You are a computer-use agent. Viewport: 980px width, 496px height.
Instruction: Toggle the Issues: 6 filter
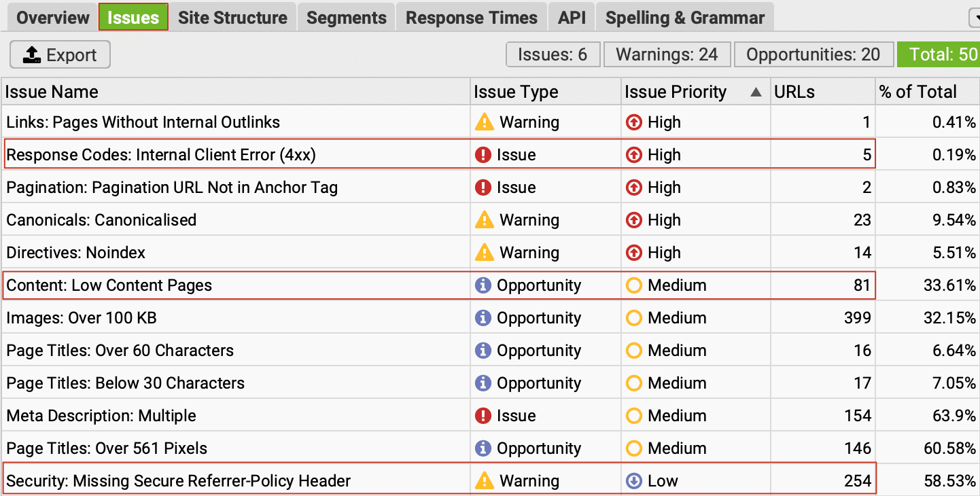(553, 55)
